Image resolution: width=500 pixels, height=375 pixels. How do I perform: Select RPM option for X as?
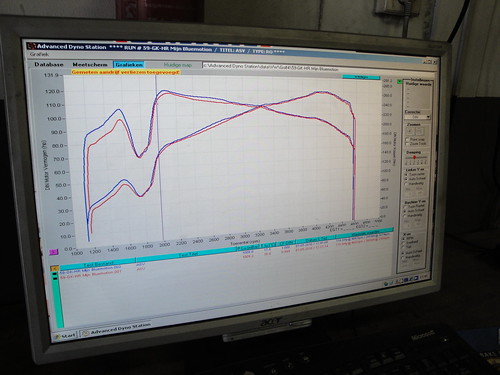[x=404, y=238]
